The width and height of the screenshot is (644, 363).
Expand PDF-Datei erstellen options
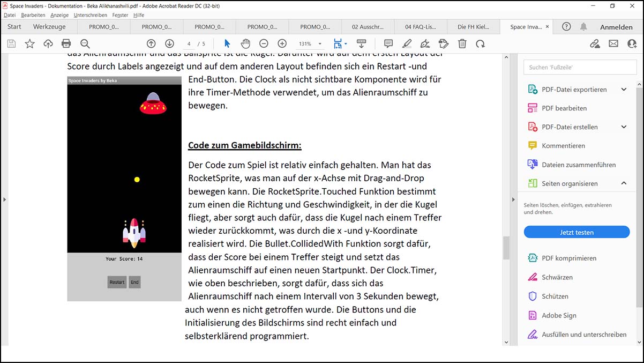625,127
